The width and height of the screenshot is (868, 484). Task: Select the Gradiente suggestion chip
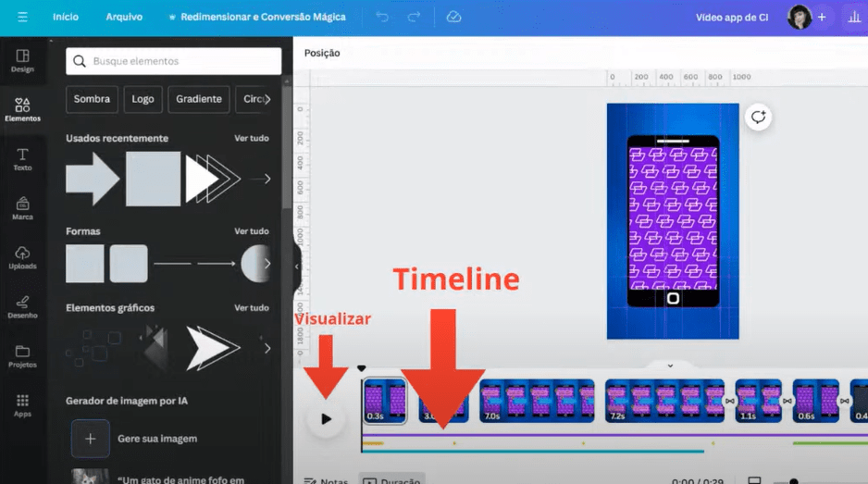pyautogui.click(x=199, y=99)
